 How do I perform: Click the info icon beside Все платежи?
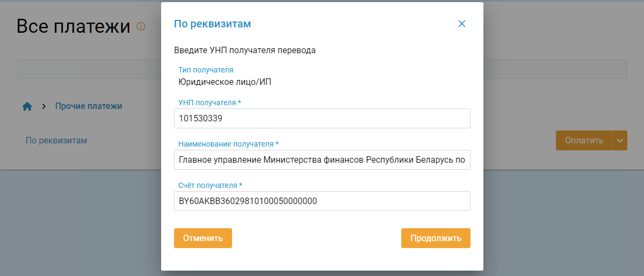[x=141, y=26]
